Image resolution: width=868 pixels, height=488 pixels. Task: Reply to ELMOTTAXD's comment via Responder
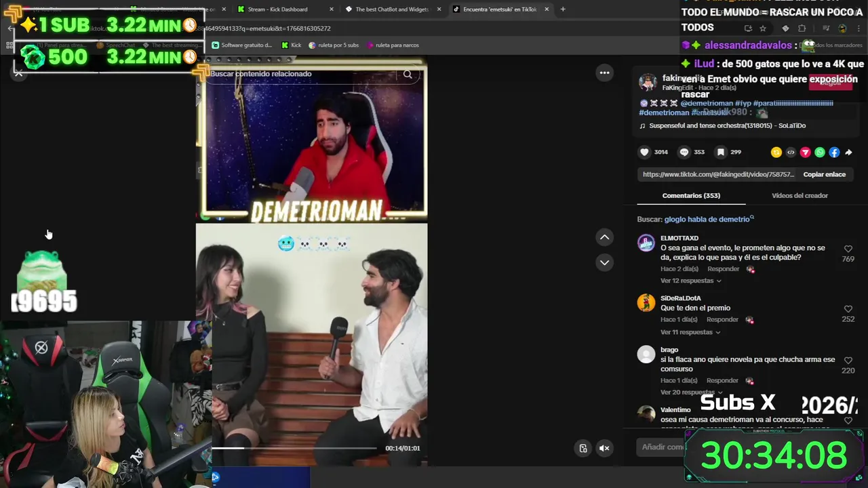[x=722, y=269]
